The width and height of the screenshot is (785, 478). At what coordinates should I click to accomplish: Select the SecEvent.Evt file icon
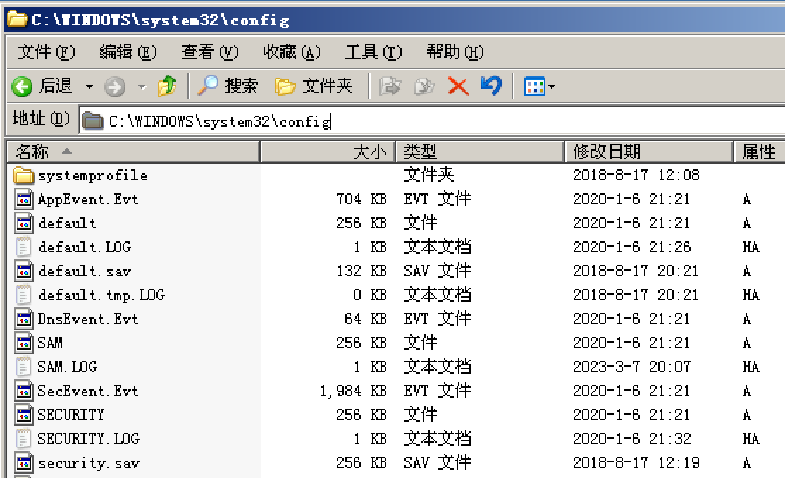tap(24, 391)
